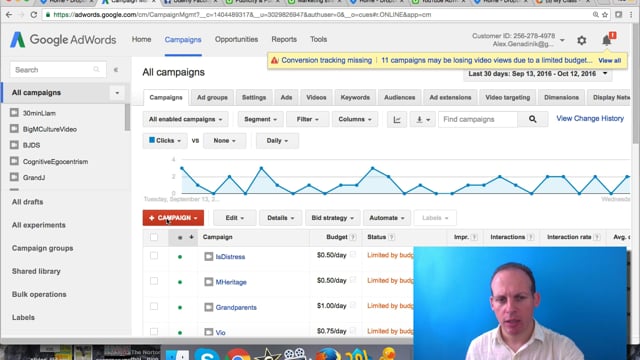The height and width of the screenshot is (360, 640).
Task: Click the Google AdWords logo
Action: 63,40
